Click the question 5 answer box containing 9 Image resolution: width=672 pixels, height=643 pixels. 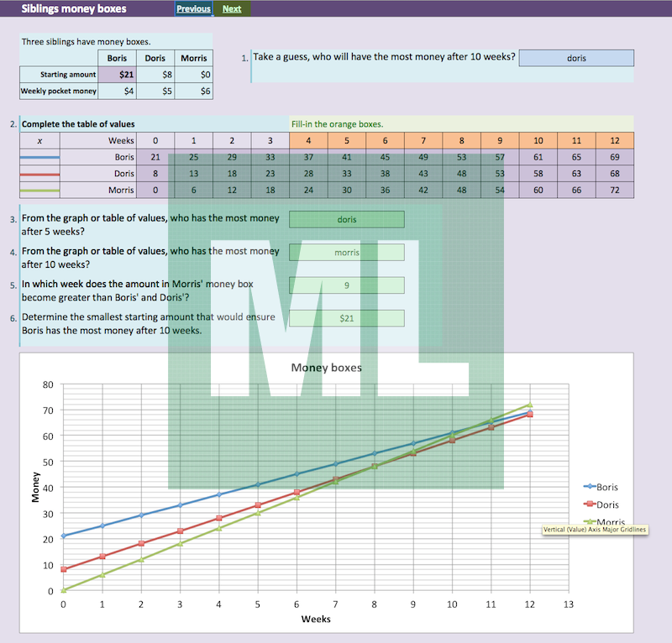click(346, 285)
